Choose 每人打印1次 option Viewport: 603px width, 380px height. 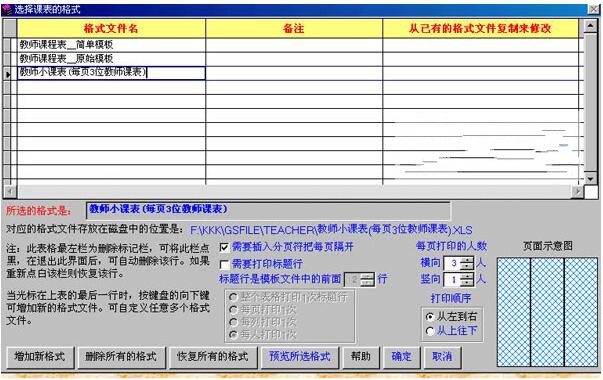(233, 335)
